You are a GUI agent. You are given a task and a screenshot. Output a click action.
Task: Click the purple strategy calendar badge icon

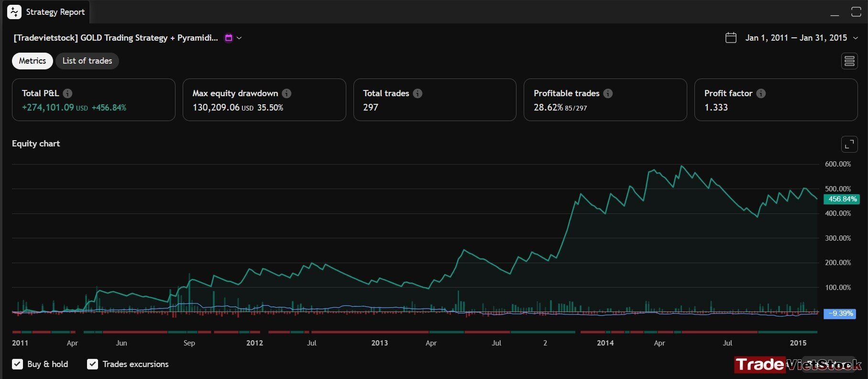click(229, 38)
